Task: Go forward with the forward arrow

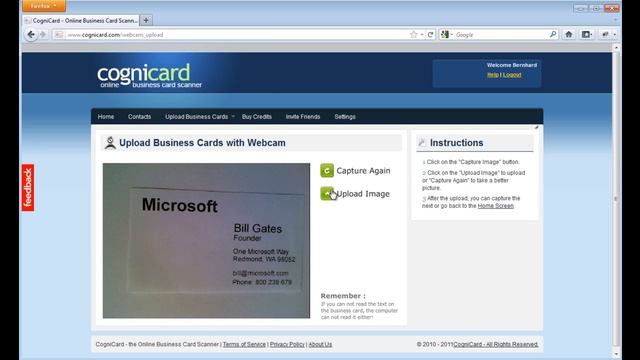Action: [x=43, y=35]
